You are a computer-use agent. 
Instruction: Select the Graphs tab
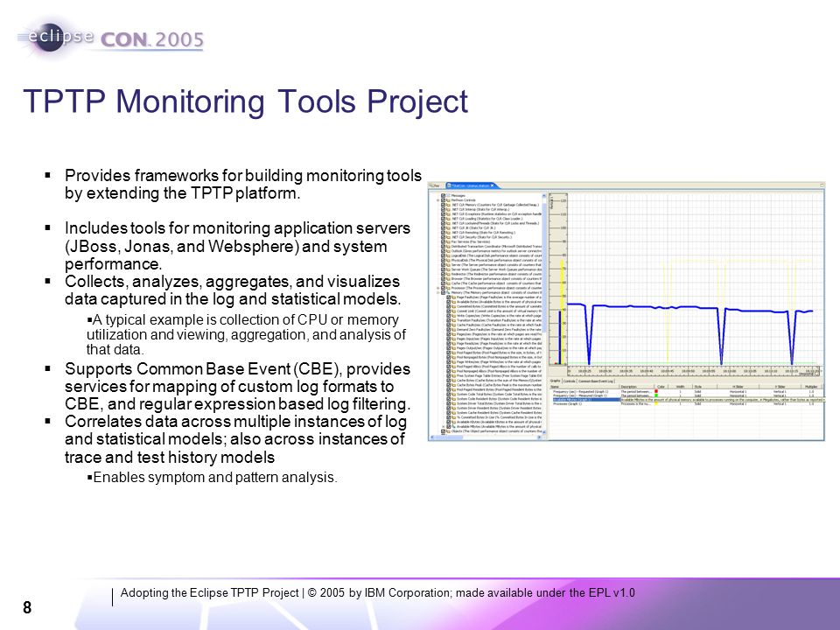(556, 381)
